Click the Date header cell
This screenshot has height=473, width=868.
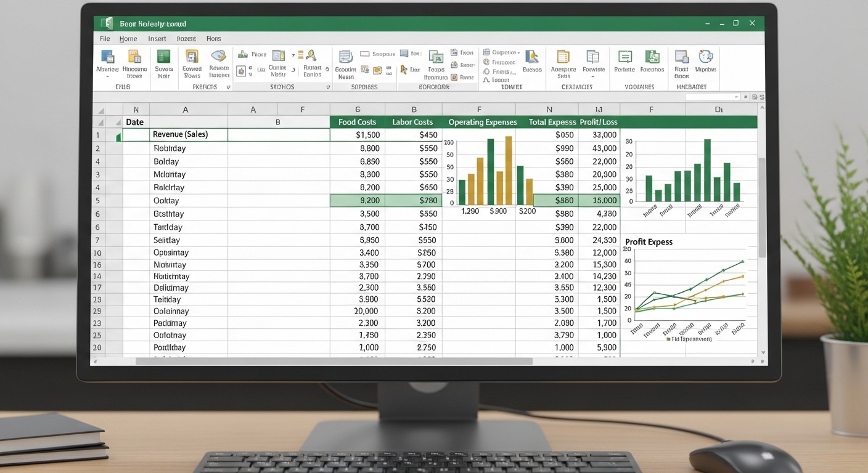[135, 122]
